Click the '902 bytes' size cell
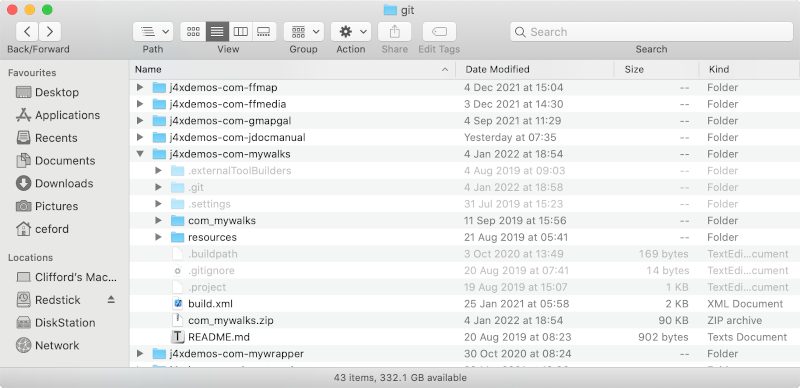Screen dimensions: 800x388 point(663,337)
